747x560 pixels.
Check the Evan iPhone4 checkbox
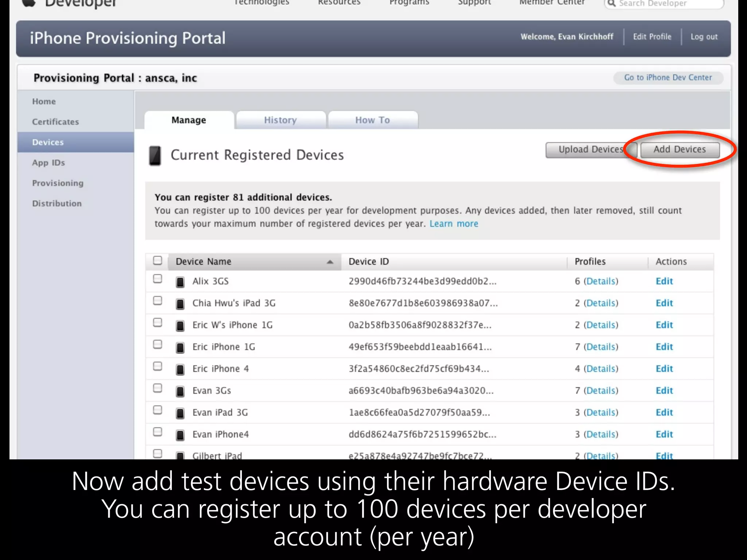coord(158,432)
